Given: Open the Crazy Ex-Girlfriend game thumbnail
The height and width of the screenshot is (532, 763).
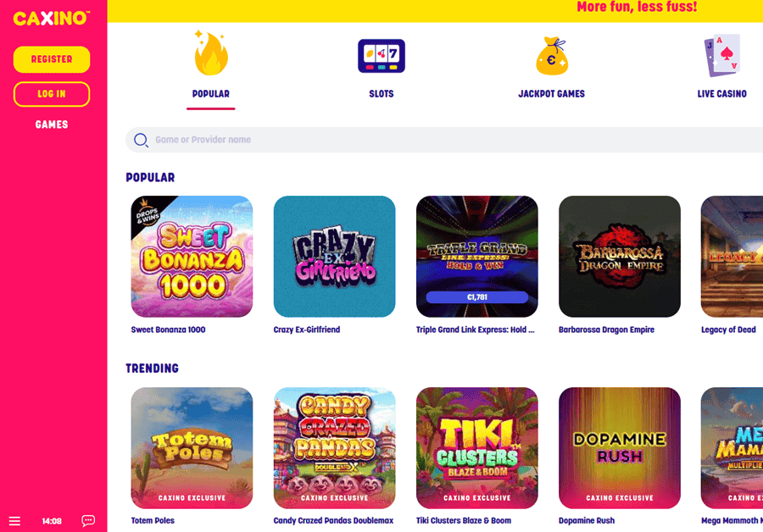Looking at the screenshot, I should [x=334, y=257].
